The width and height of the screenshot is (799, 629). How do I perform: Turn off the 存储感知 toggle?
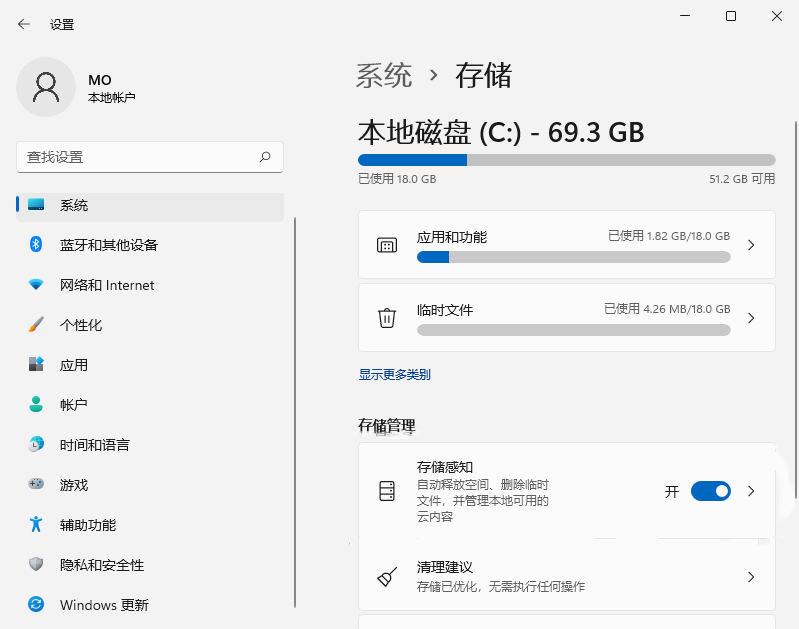(711, 491)
